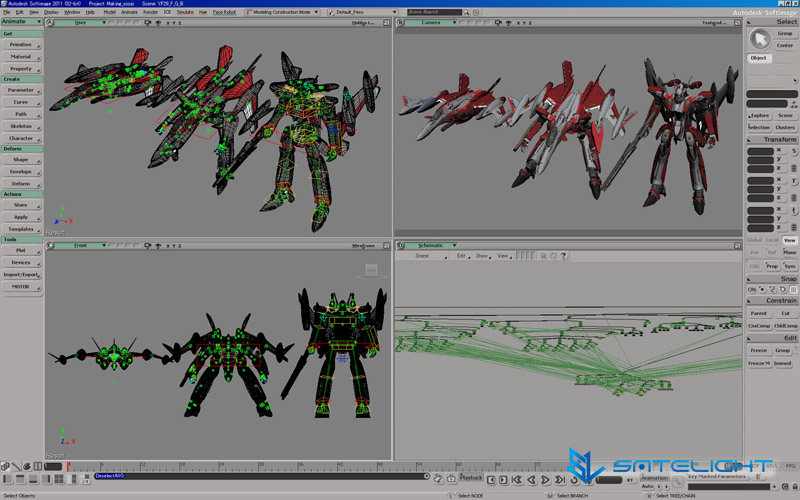Open the ICE menu
Image resolution: width=800 pixels, height=500 pixels.
coord(167,12)
